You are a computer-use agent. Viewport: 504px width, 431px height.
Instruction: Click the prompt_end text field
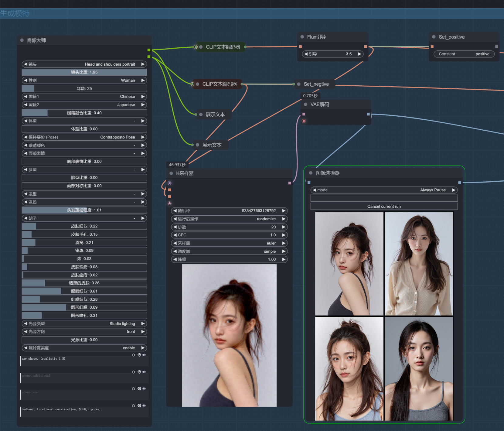point(84,395)
